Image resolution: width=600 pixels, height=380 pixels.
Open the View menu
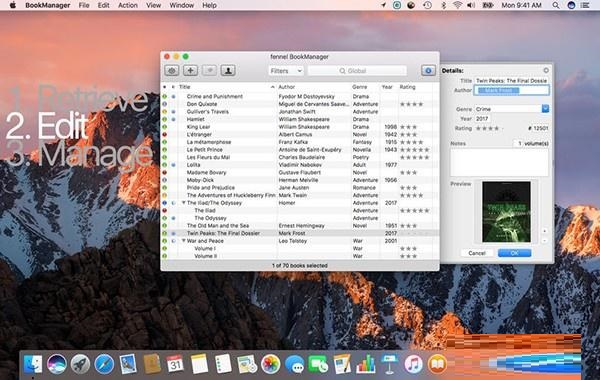(x=153, y=5)
